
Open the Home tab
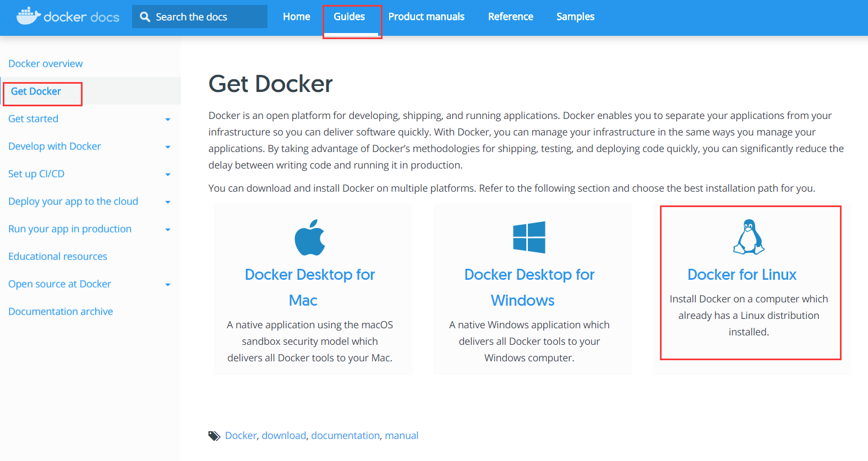[297, 17]
